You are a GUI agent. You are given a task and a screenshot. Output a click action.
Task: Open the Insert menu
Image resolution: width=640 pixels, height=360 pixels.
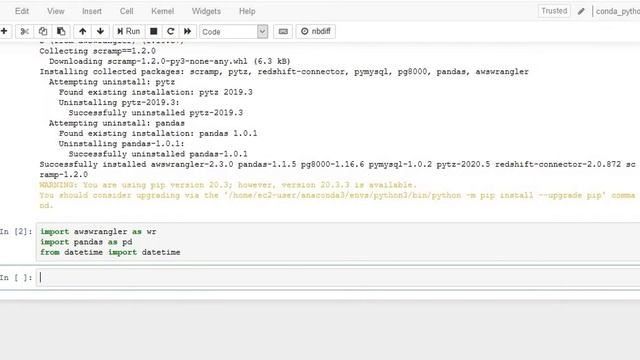(92, 11)
